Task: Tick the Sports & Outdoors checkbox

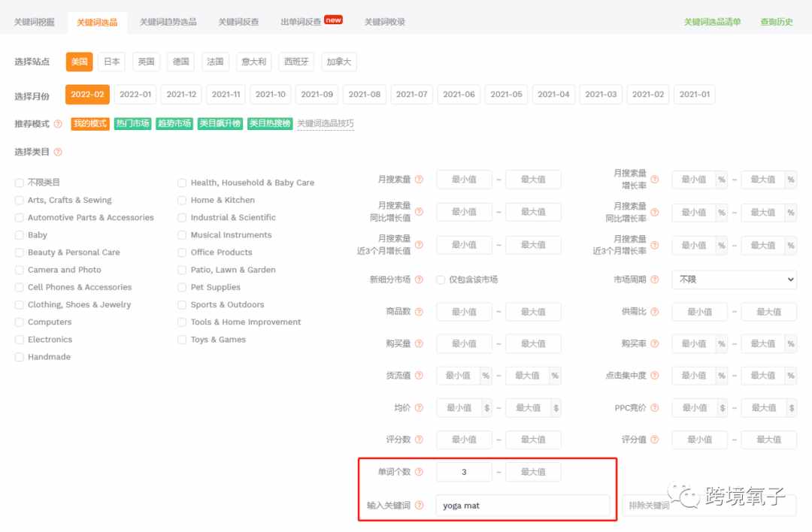Action: [x=182, y=305]
